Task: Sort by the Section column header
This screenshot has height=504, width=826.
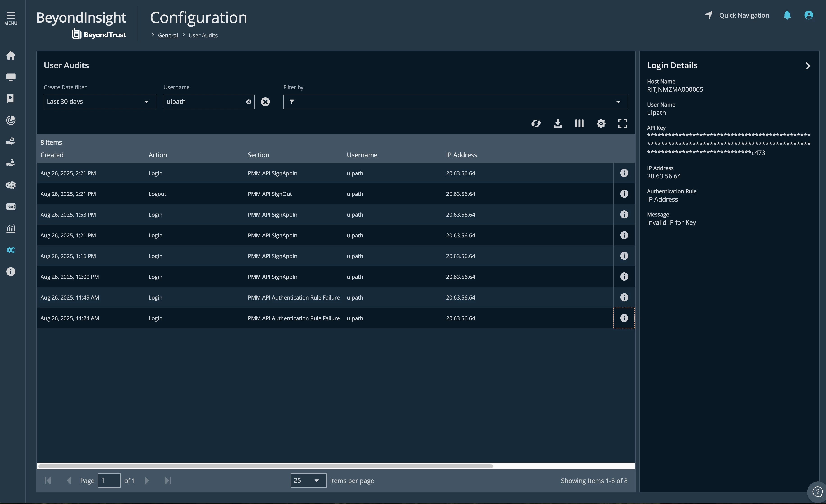Action: click(x=258, y=155)
